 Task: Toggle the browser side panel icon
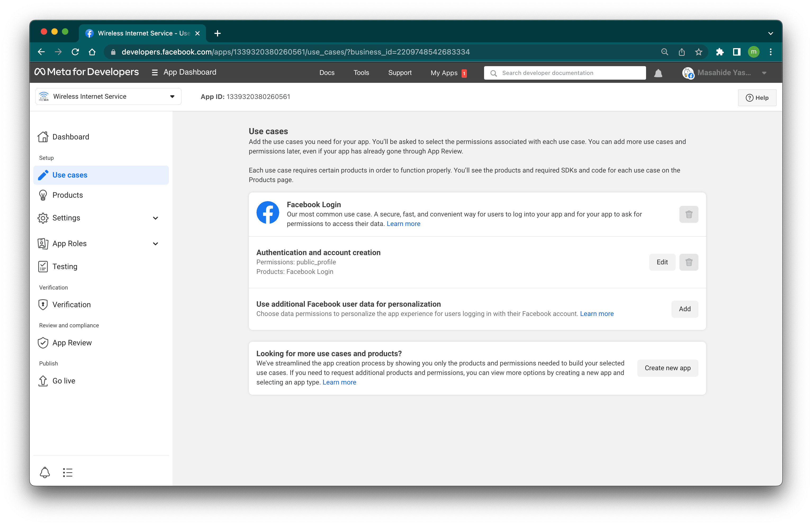pyautogui.click(x=737, y=52)
